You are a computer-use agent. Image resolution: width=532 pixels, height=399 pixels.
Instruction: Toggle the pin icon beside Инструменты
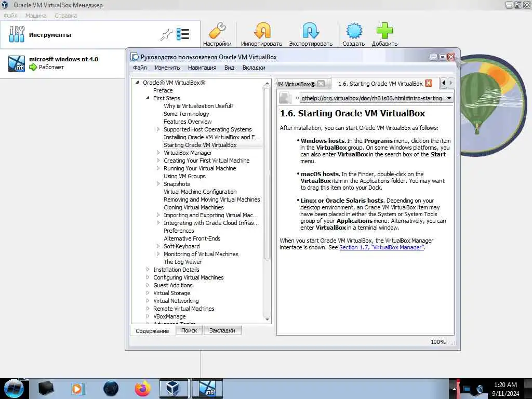pyautogui.click(x=166, y=35)
